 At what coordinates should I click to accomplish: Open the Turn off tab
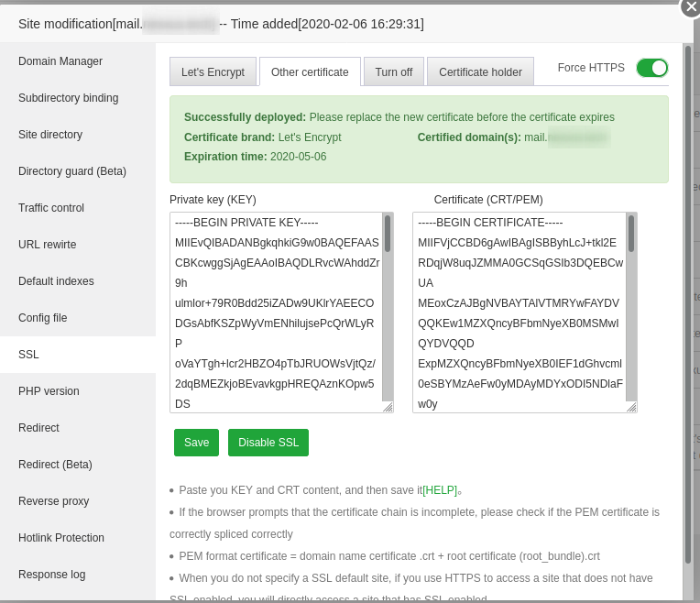point(394,72)
